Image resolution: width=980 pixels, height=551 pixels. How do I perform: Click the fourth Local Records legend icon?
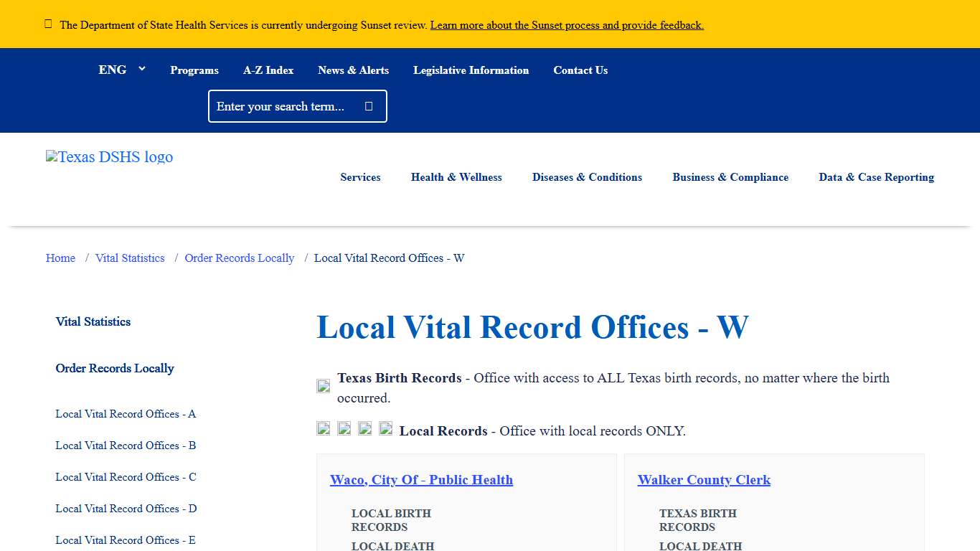tap(385, 428)
